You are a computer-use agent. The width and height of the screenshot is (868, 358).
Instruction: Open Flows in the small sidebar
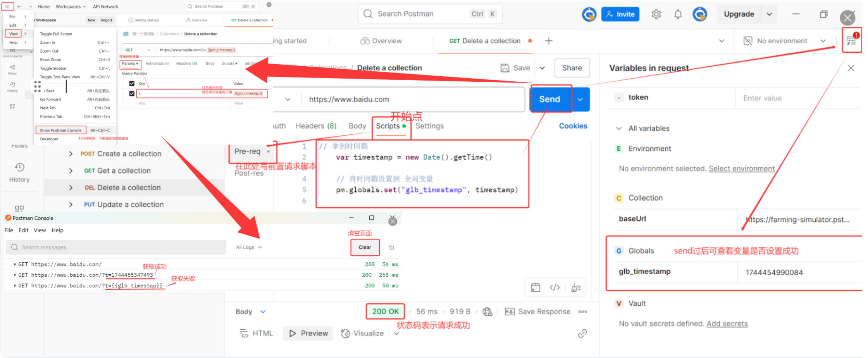[12, 70]
